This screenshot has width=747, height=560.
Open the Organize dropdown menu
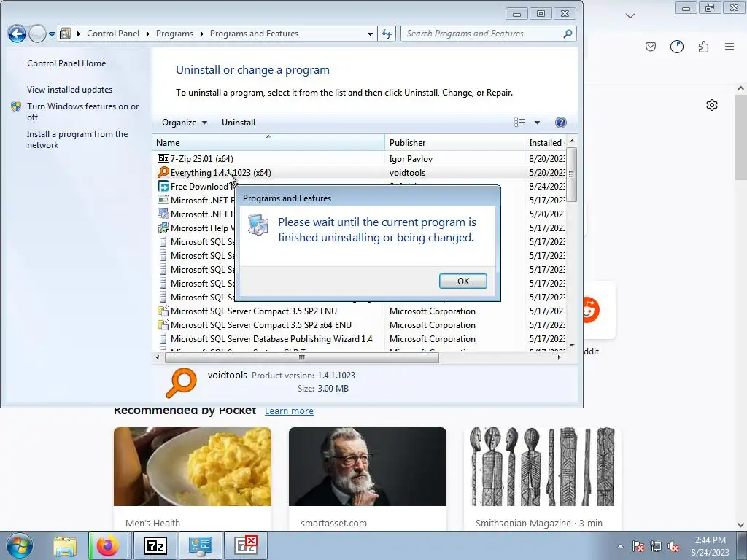click(x=185, y=122)
